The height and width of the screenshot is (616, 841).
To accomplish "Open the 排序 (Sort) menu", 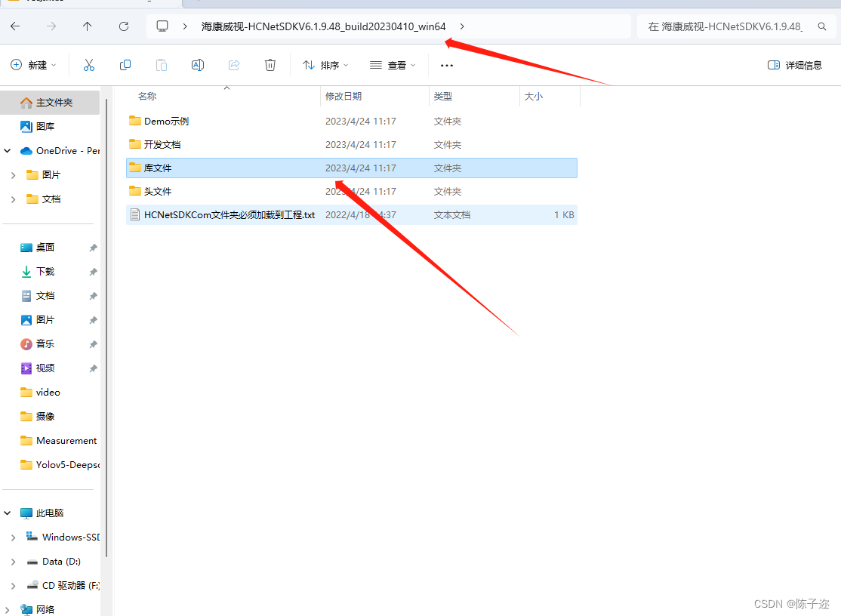I will click(x=325, y=65).
